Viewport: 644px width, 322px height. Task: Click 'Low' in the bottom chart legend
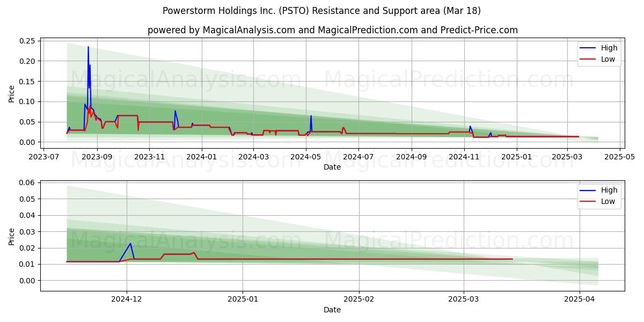click(x=608, y=201)
